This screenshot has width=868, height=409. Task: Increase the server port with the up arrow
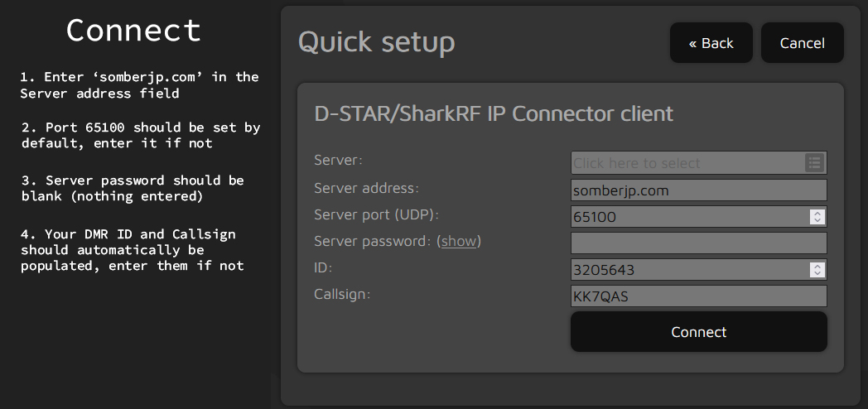[817, 213]
